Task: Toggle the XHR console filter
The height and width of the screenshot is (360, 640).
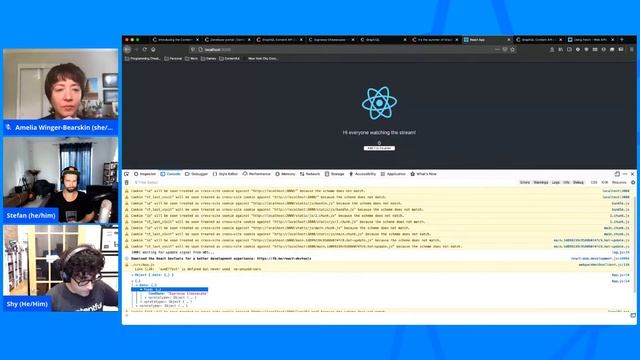Action: [x=604, y=182]
